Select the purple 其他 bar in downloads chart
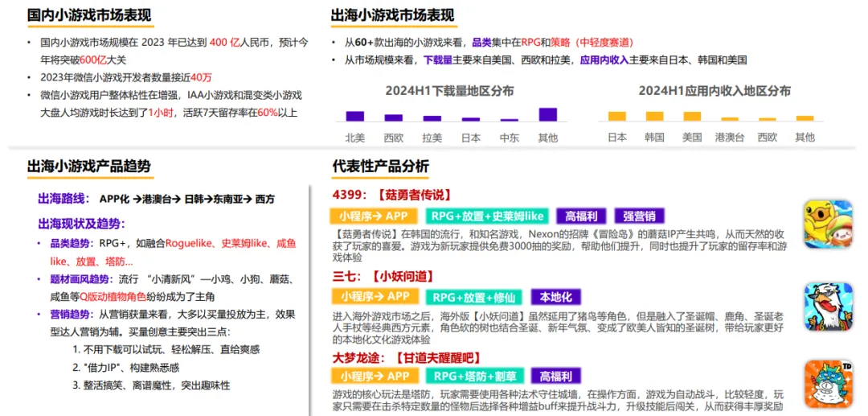This screenshot has height=416, width=868. pos(547,114)
